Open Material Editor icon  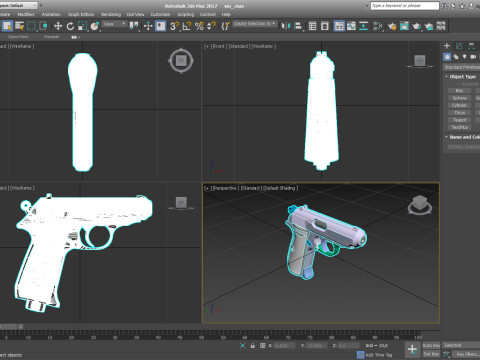pyautogui.click(x=378, y=26)
